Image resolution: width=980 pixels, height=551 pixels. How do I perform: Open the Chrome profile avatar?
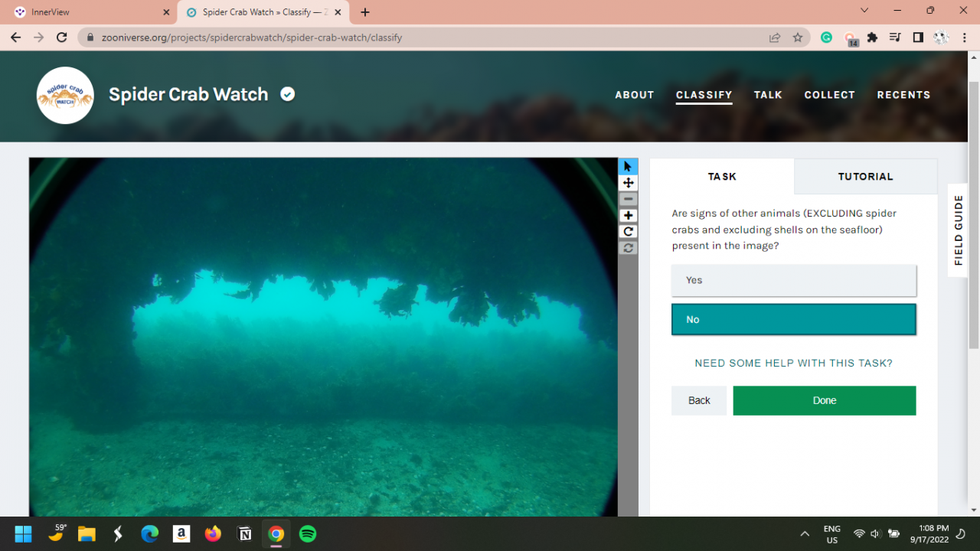point(941,37)
